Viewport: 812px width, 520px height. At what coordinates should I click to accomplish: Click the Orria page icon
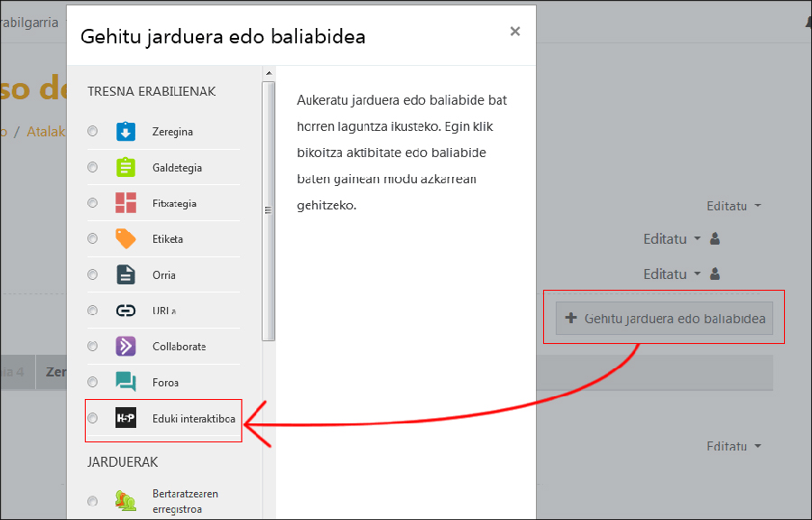tap(125, 274)
